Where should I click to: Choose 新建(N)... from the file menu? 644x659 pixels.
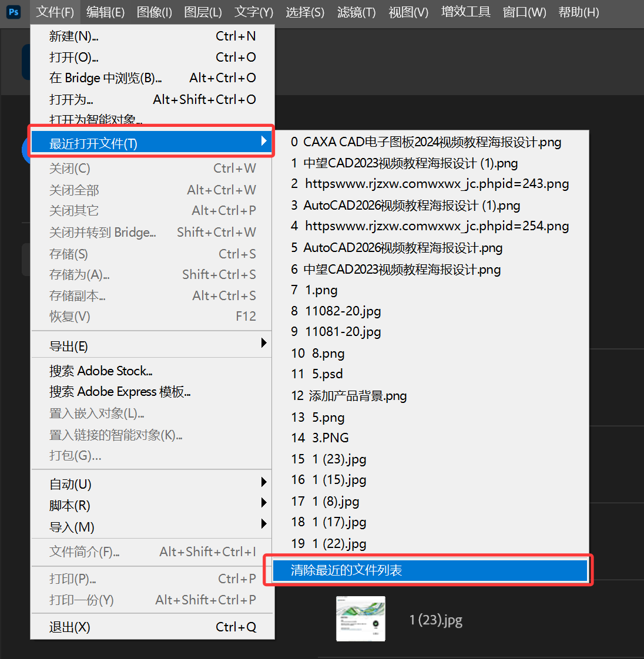pos(152,36)
